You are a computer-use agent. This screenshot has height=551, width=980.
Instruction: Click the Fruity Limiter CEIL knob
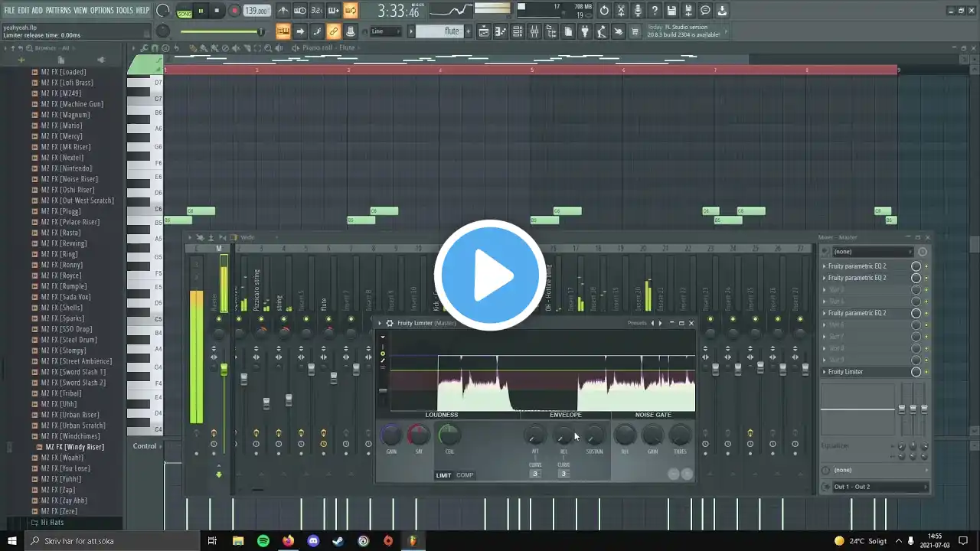pyautogui.click(x=449, y=435)
